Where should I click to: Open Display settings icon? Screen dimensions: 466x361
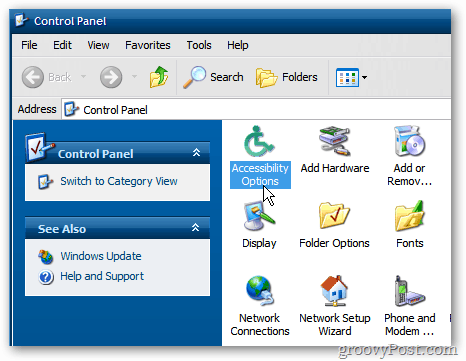[259, 216]
